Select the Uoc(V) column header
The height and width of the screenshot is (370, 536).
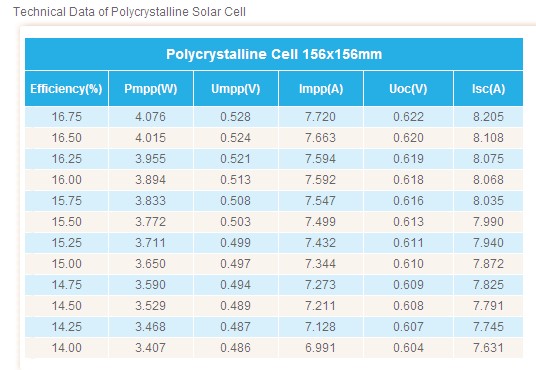coord(408,89)
